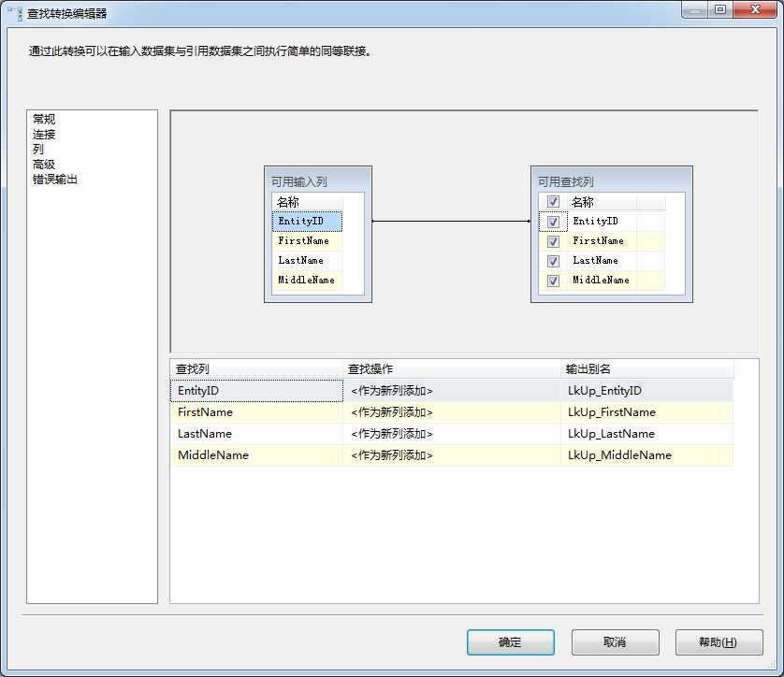Toggle the select-all checkbox beside 名称
784x677 pixels.
pyautogui.click(x=553, y=201)
